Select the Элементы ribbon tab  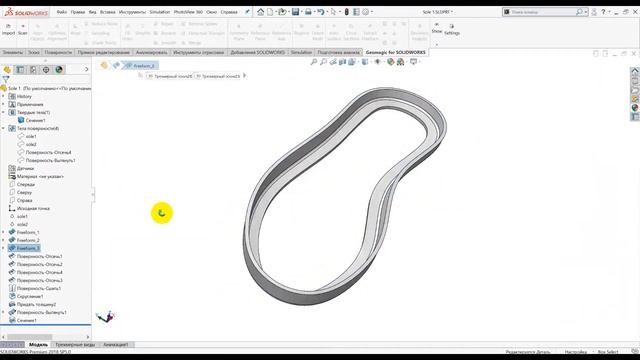tap(13, 52)
